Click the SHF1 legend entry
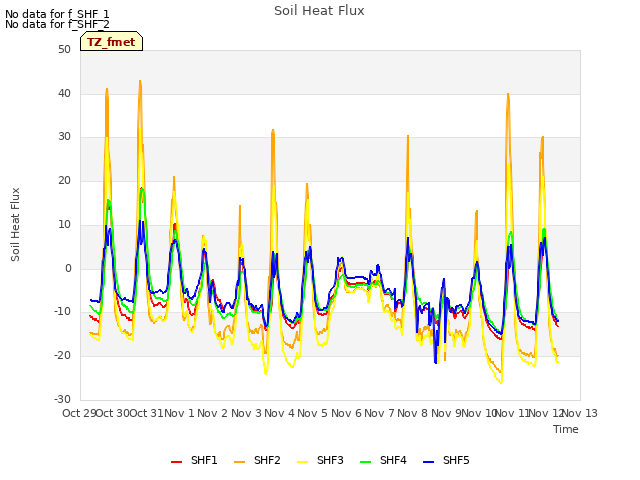The width and height of the screenshot is (640, 480). (x=194, y=460)
